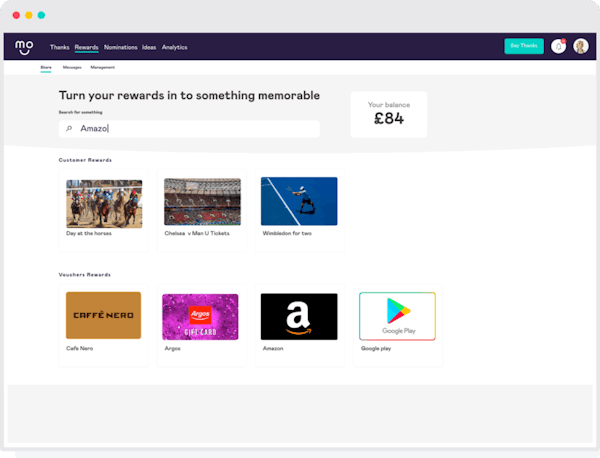Open the Wimbledon for two reward
Viewport: 600px width, 458px height.
(300, 211)
